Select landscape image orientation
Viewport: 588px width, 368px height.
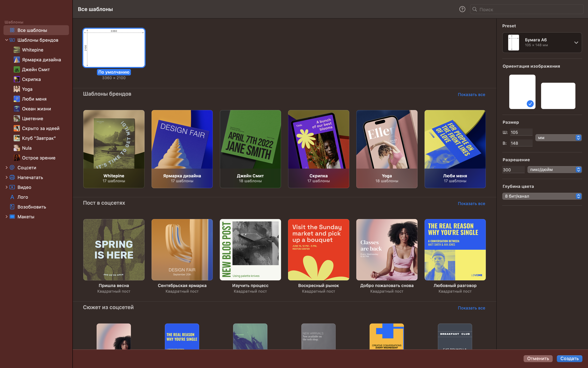[x=558, y=96]
